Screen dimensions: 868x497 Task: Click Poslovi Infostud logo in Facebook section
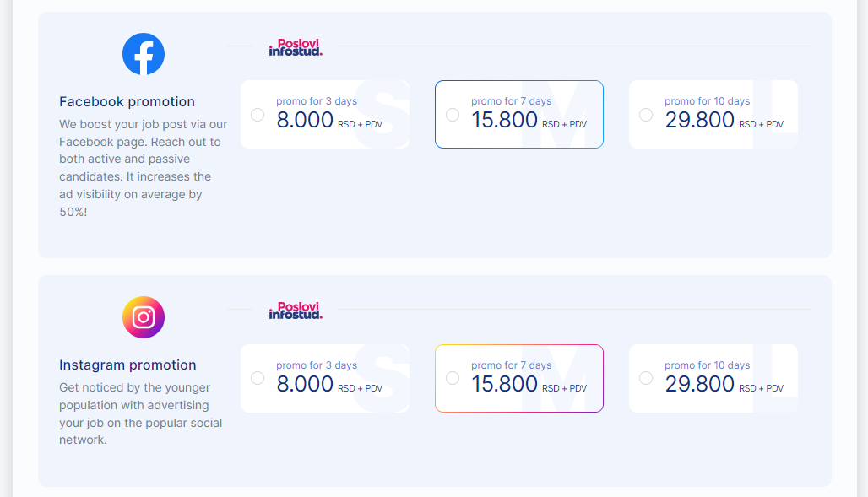pos(296,47)
